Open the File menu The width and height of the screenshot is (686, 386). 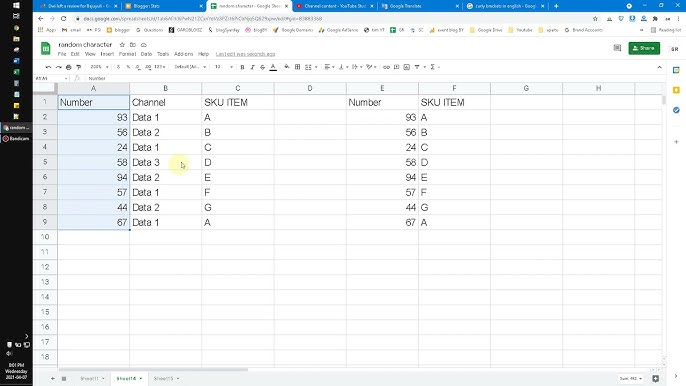coord(62,54)
